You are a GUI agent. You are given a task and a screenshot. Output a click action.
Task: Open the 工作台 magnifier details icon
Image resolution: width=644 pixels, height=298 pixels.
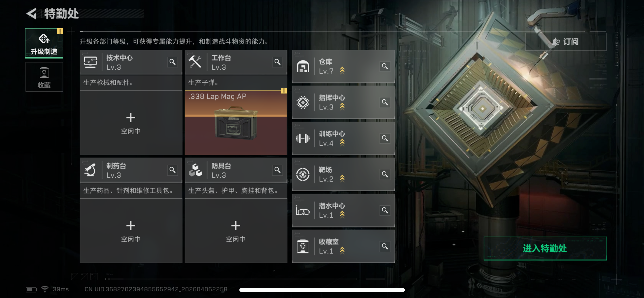(277, 62)
